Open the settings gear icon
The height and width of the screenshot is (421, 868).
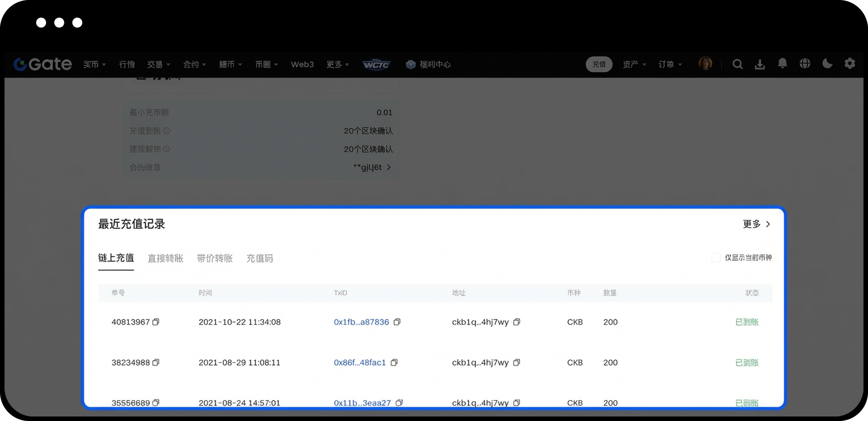849,64
